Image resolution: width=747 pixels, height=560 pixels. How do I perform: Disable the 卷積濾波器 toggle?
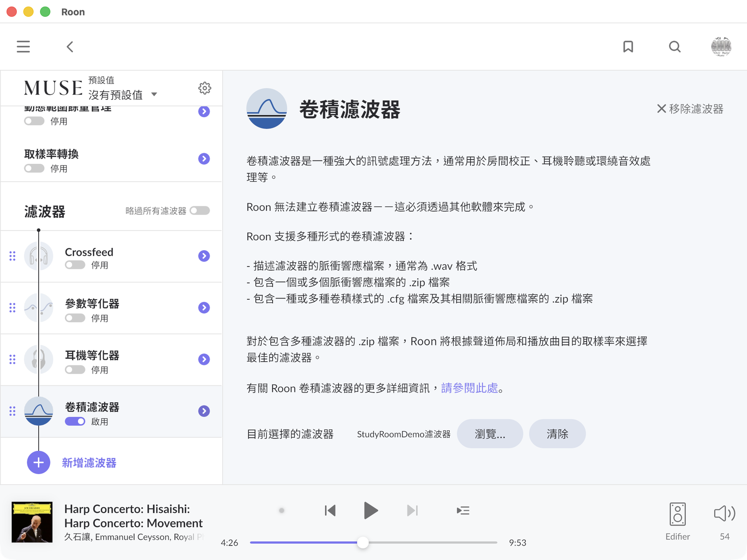click(75, 421)
